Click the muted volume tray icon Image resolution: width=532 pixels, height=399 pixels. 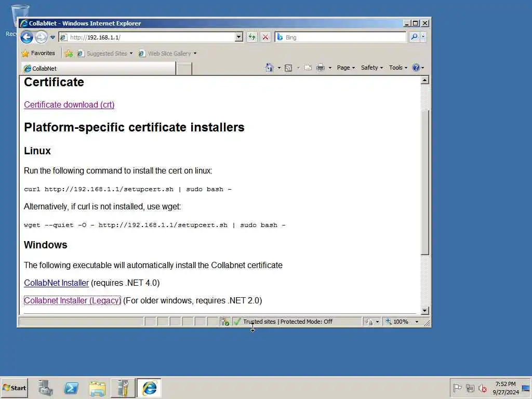(x=483, y=388)
